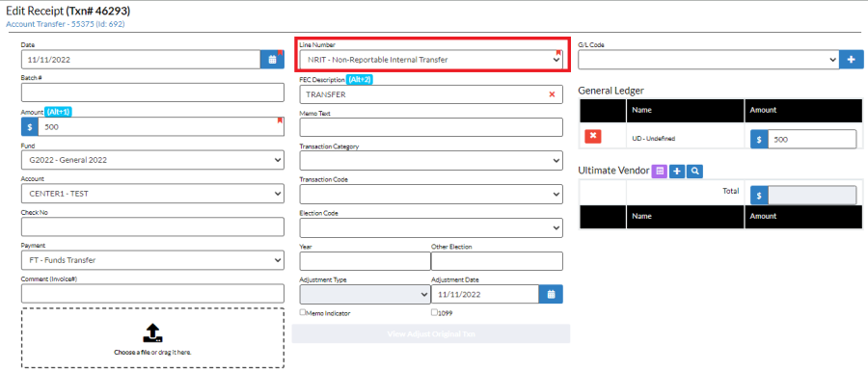Toggle the 1099 checkbox
Image resolution: width=868 pixels, height=371 pixels.
[x=434, y=312]
